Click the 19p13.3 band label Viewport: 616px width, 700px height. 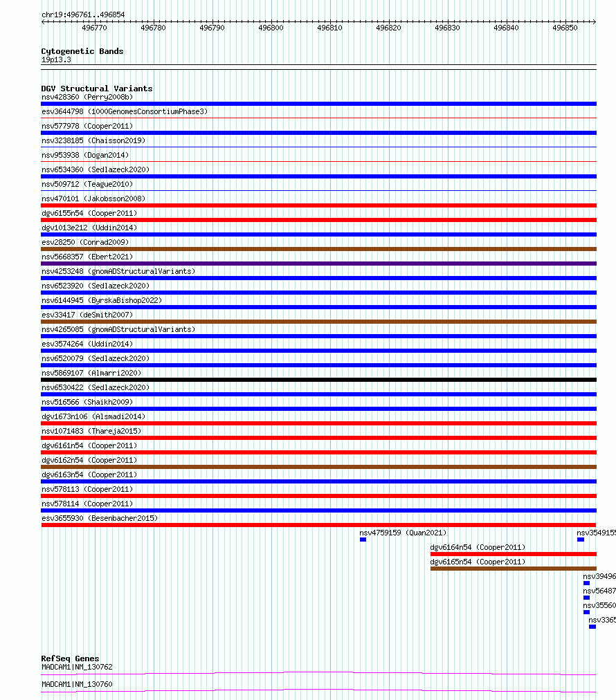(56, 59)
